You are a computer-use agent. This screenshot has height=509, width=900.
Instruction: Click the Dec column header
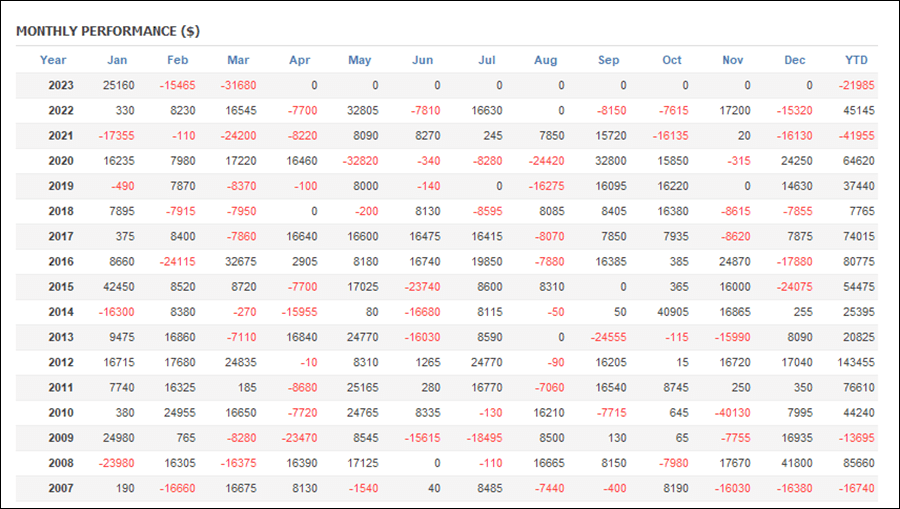pyautogui.click(x=795, y=60)
